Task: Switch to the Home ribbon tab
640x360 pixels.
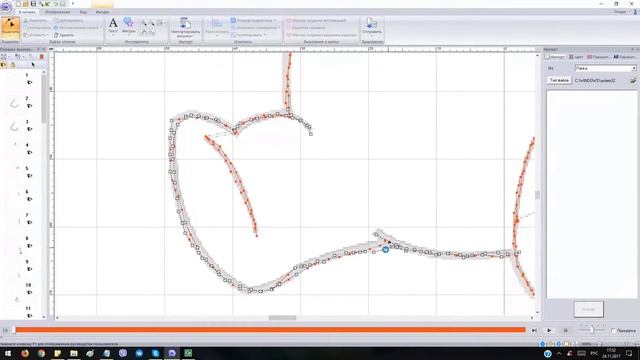Action: tap(27, 12)
